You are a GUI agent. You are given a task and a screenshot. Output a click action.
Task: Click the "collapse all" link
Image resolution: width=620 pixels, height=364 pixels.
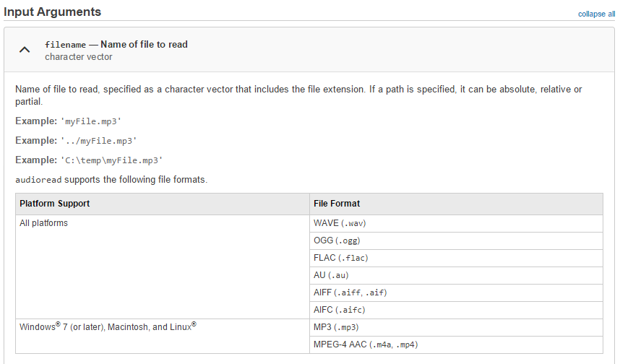(596, 14)
